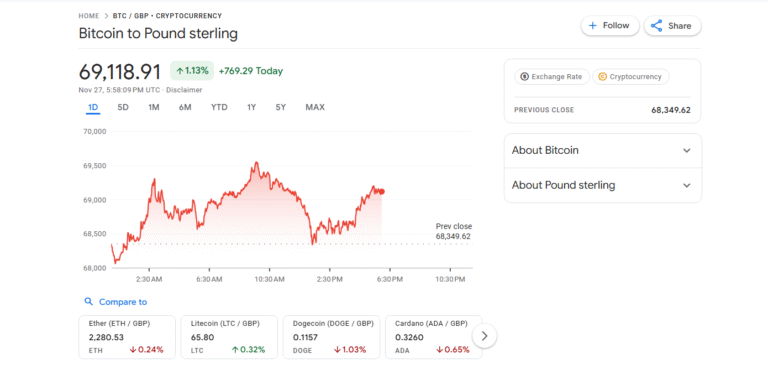768x369 pixels.
Task: Open the Dogecoin (DOGE / GBP) card
Action: [332, 337]
